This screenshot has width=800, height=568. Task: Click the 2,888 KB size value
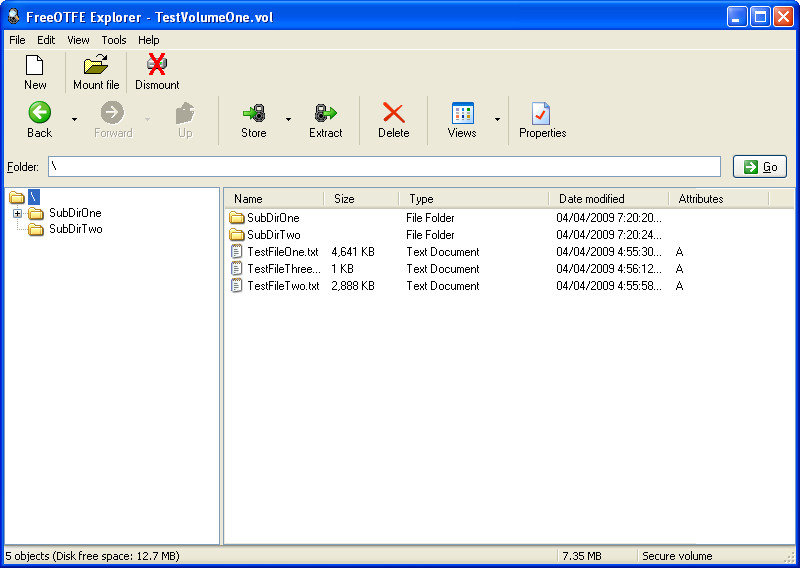tap(353, 285)
